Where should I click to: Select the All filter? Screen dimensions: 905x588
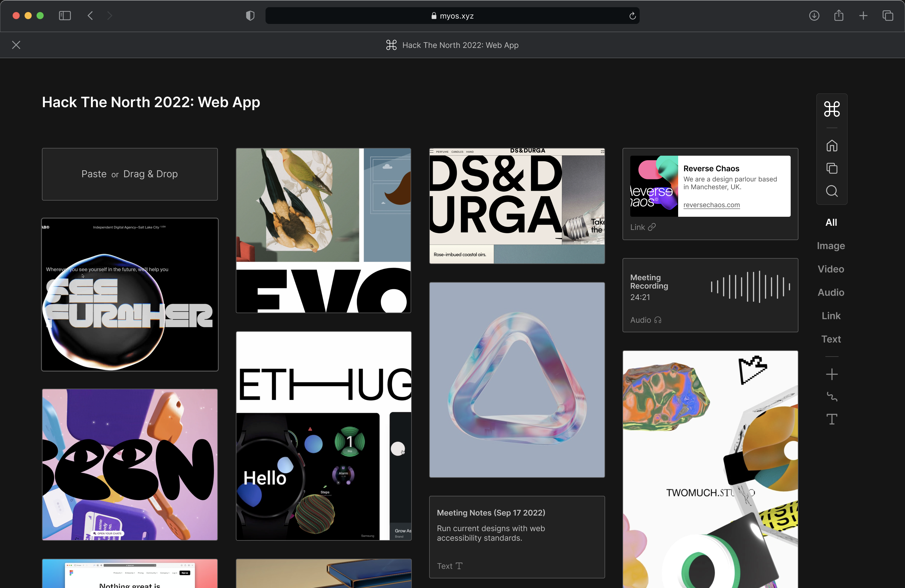pyautogui.click(x=831, y=222)
